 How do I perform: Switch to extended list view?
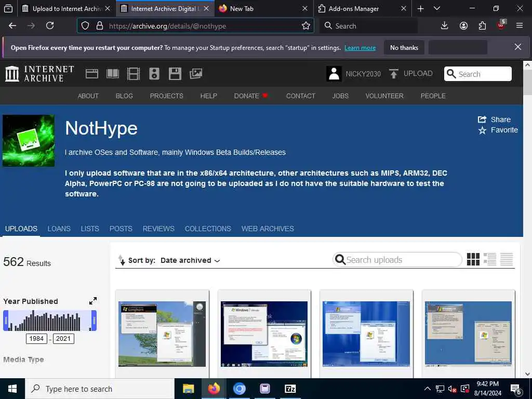tap(490, 260)
